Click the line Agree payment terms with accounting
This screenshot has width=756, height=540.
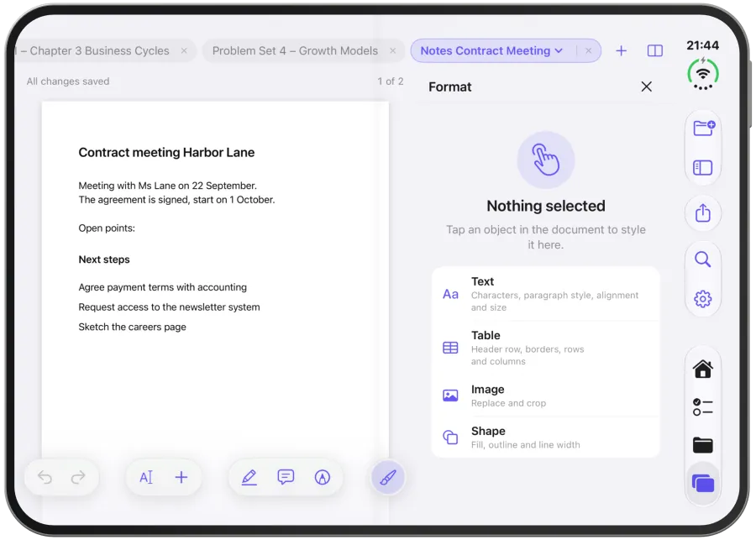[162, 287]
